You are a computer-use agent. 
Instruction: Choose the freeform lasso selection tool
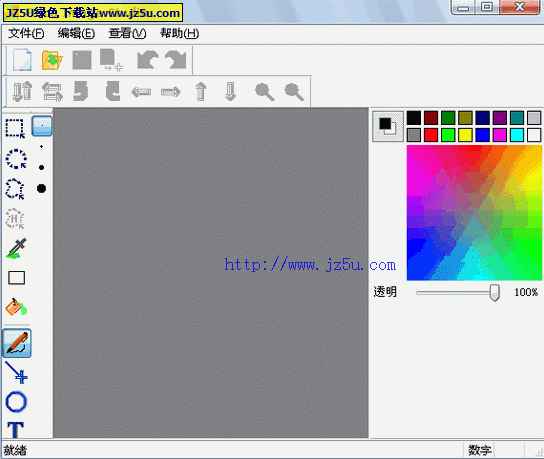15,189
